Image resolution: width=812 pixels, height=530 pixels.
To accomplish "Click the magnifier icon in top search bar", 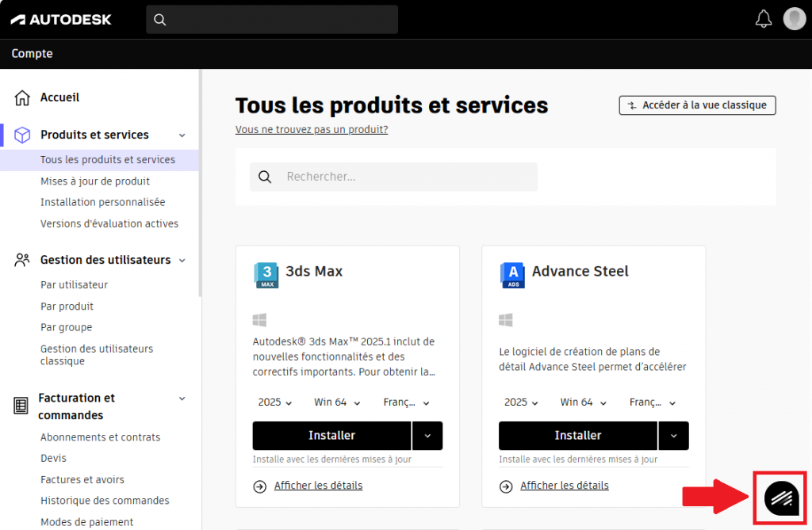I will tap(160, 20).
